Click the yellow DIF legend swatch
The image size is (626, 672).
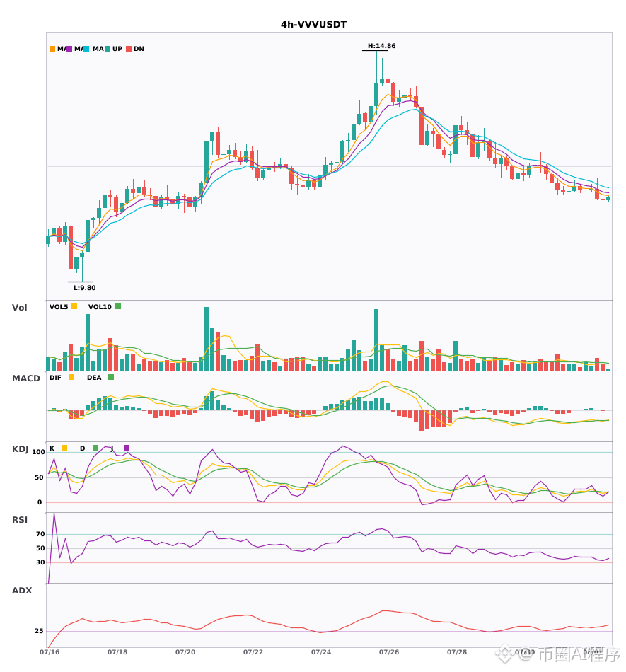pyautogui.click(x=71, y=377)
